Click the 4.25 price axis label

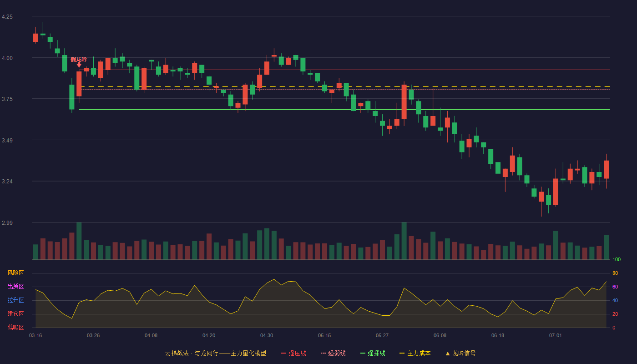[7, 17]
